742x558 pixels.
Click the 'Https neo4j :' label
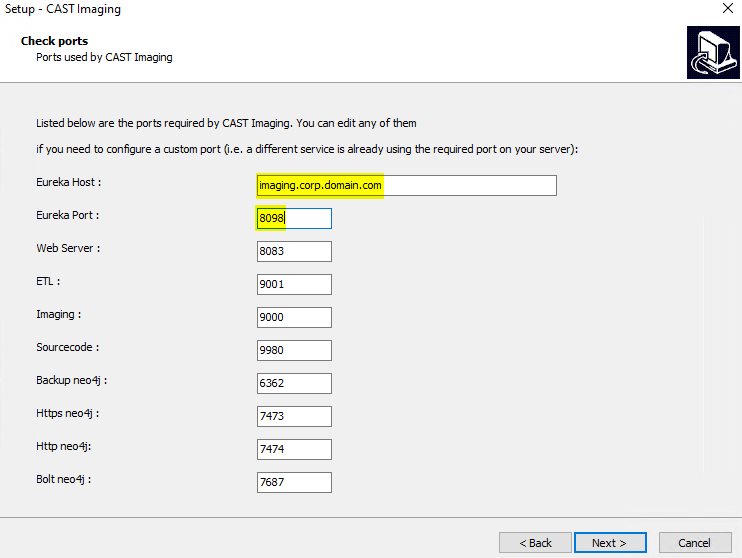pyautogui.click(x=68, y=413)
